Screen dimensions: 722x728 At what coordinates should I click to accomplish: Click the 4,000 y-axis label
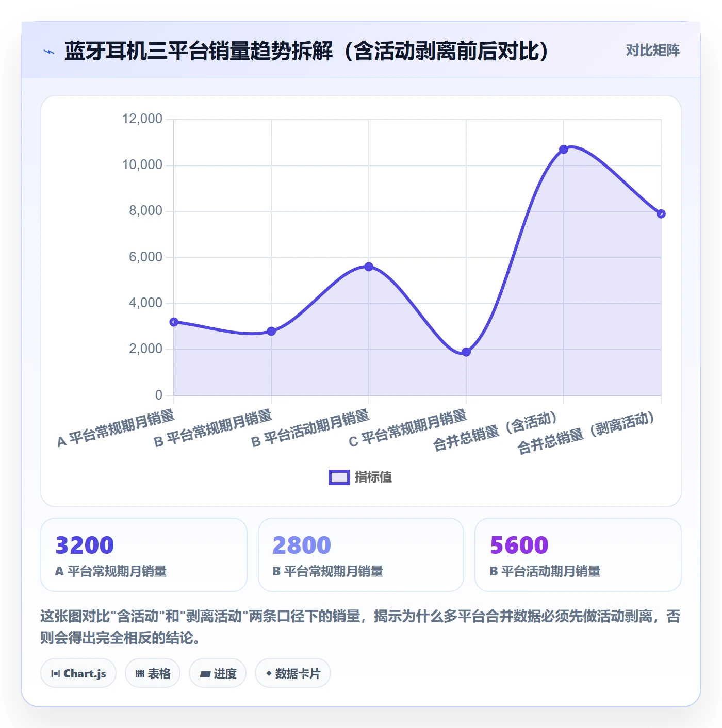[146, 303]
